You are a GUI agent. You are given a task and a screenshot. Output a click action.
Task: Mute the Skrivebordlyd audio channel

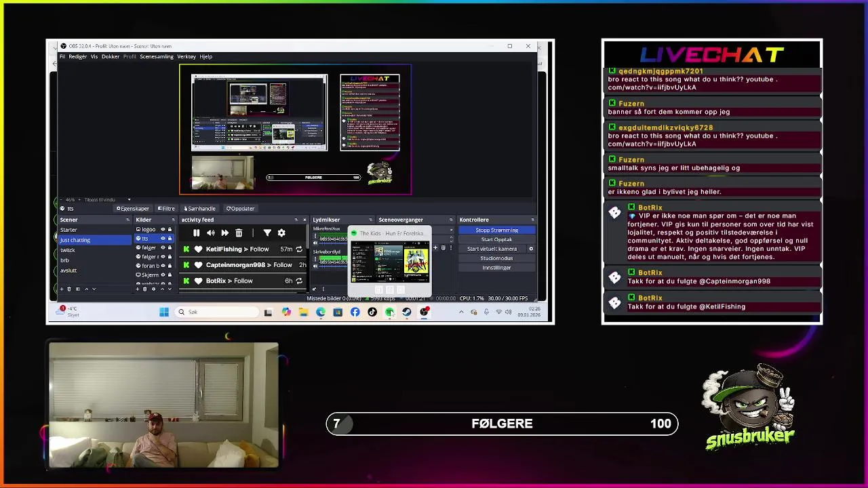point(315,266)
